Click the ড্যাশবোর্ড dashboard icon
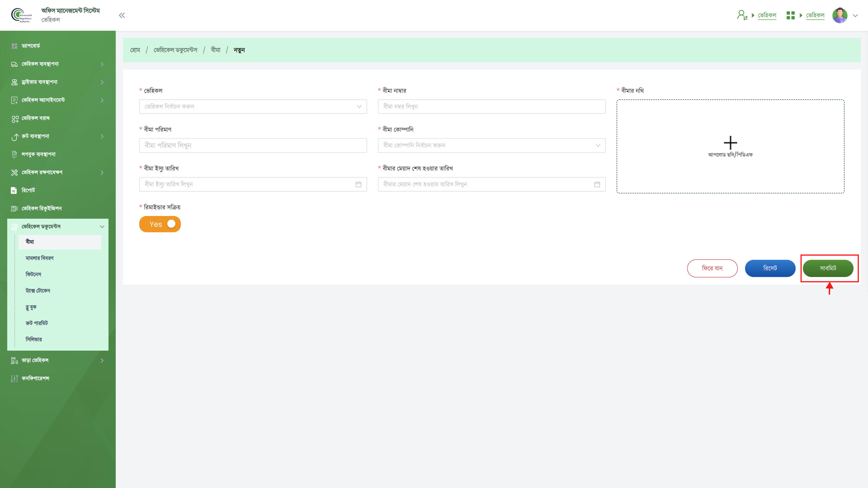This screenshot has height=488, width=868. pos(14,46)
